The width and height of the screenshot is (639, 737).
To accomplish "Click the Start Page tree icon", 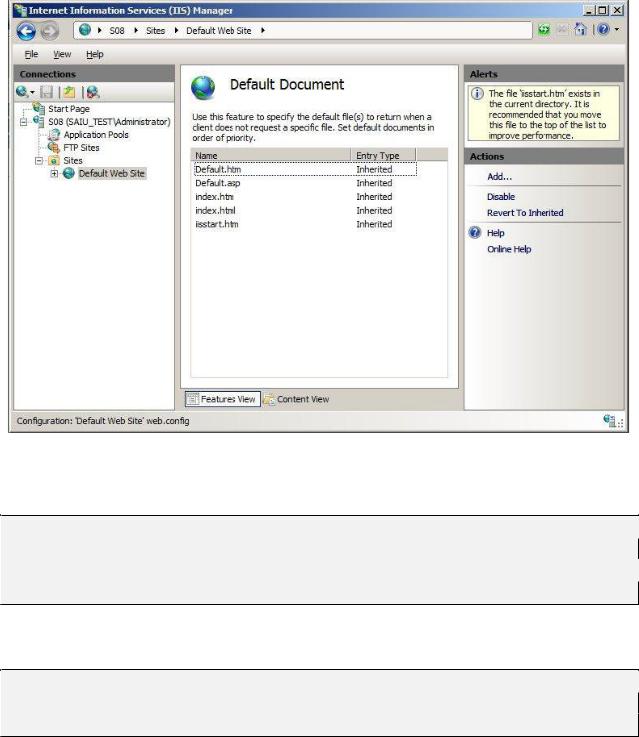I will [39, 109].
